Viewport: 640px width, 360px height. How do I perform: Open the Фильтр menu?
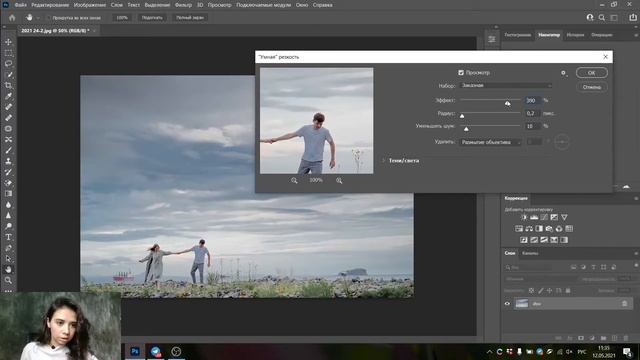183,5
